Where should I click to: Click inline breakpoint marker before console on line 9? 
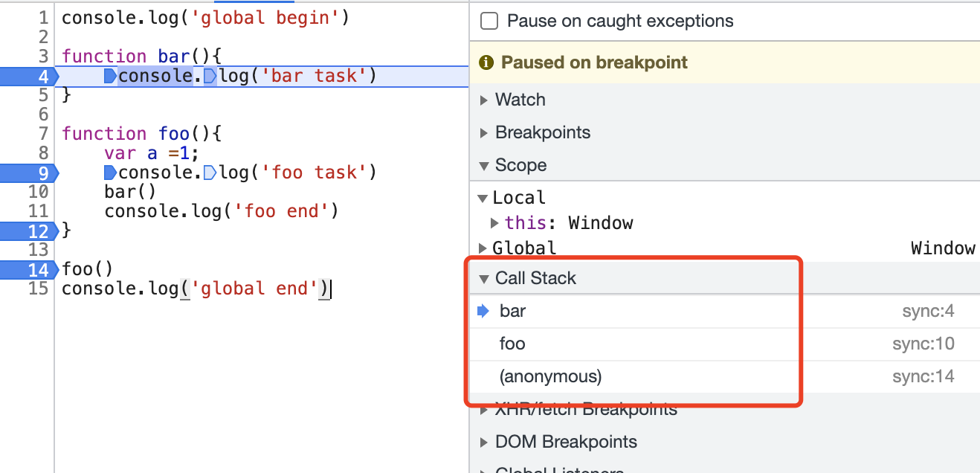111,173
